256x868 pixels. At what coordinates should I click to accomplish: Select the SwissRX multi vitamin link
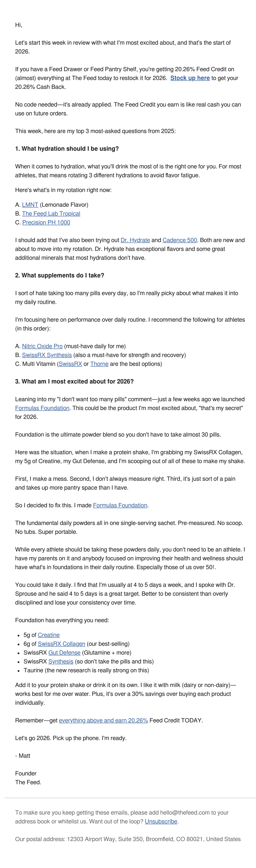(x=70, y=363)
